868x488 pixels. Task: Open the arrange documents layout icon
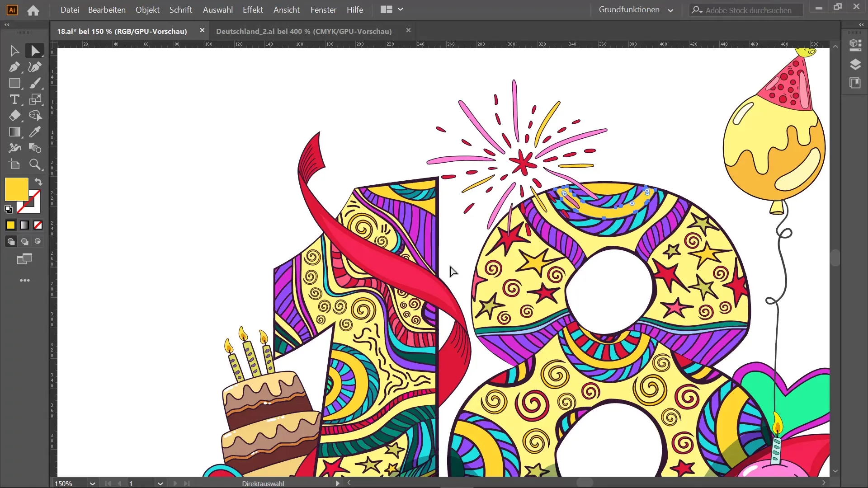click(x=386, y=9)
